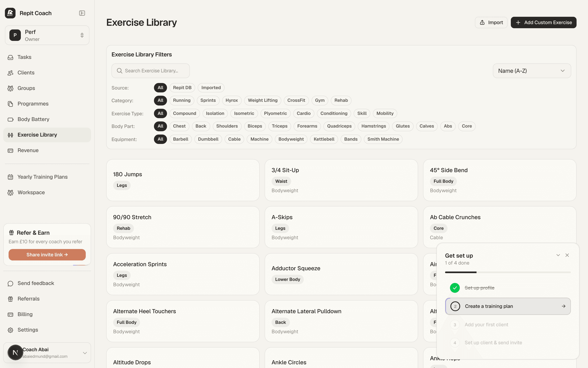Open the A-Skips exercise card

[x=341, y=227]
